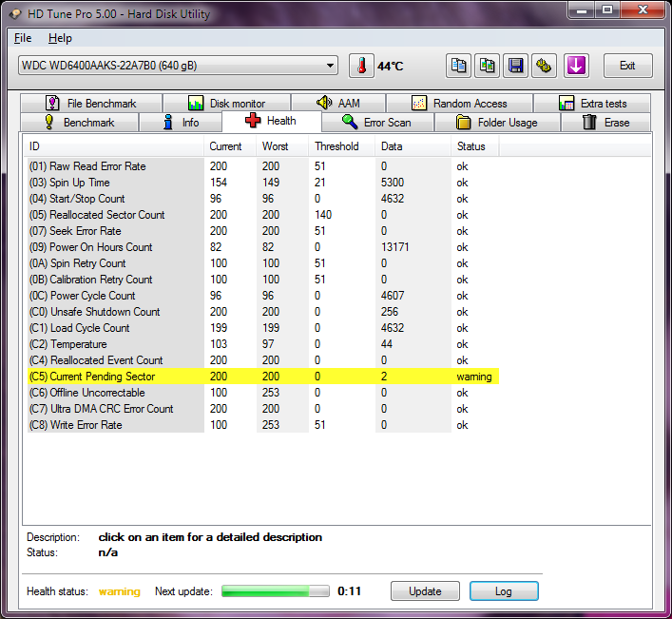Click the thermometer temperature icon
This screenshot has width=672, height=619.
(x=361, y=66)
